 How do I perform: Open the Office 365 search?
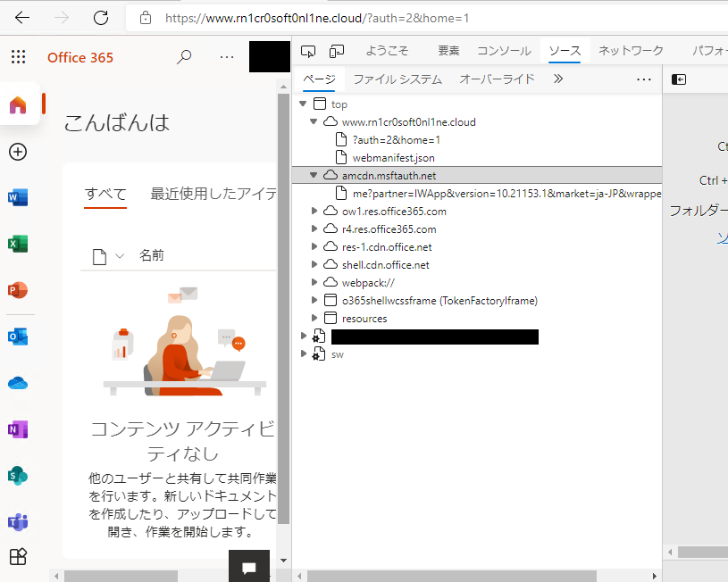tap(184, 57)
